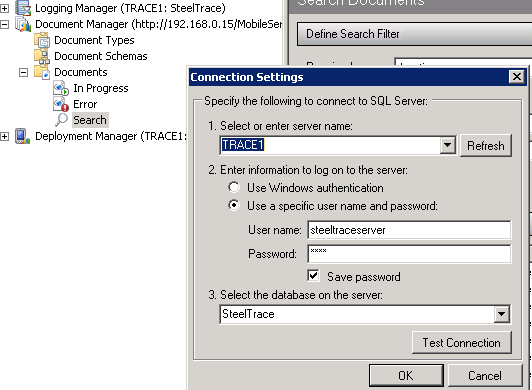Click the In Progress documents icon
This screenshot has height=390, width=532.
pyautogui.click(x=61, y=88)
